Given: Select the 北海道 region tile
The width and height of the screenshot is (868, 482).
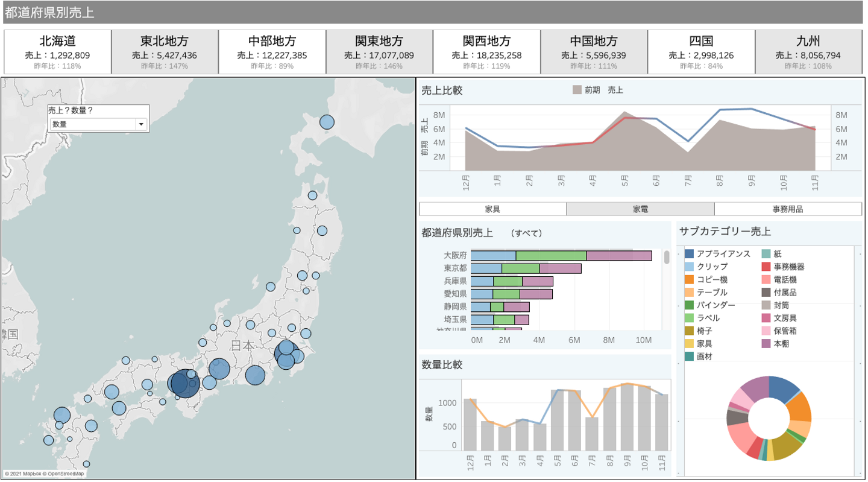Looking at the screenshot, I should [58, 51].
